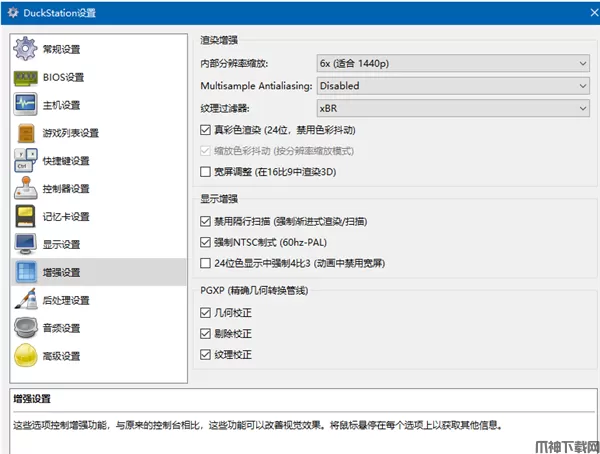The width and height of the screenshot is (600, 454).
Task: Uncheck PGXP 几何校正 checkbox
Action: (206, 312)
